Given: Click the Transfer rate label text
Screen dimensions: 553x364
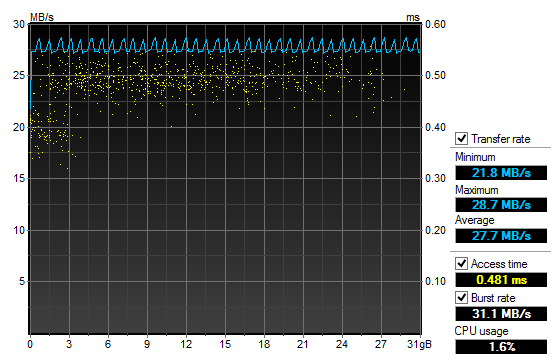Looking at the screenshot, I should 500,139.
